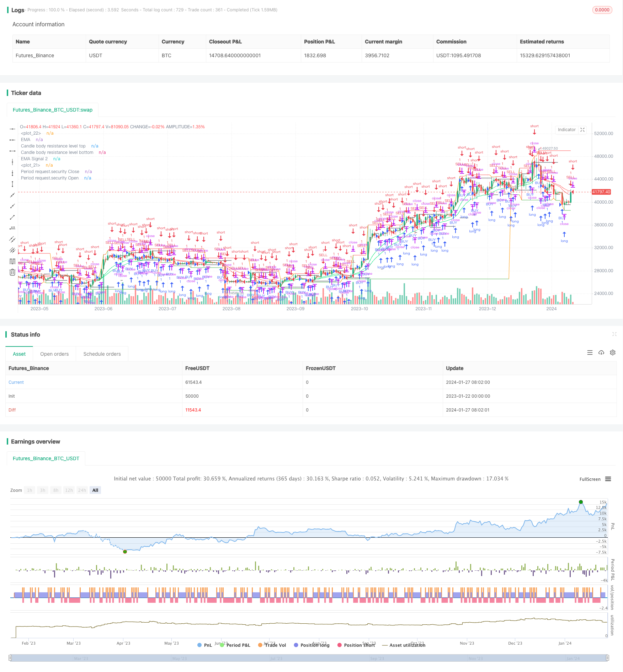Click the left handle of range navigator
The image size is (623, 672).
[x=10, y=658]
